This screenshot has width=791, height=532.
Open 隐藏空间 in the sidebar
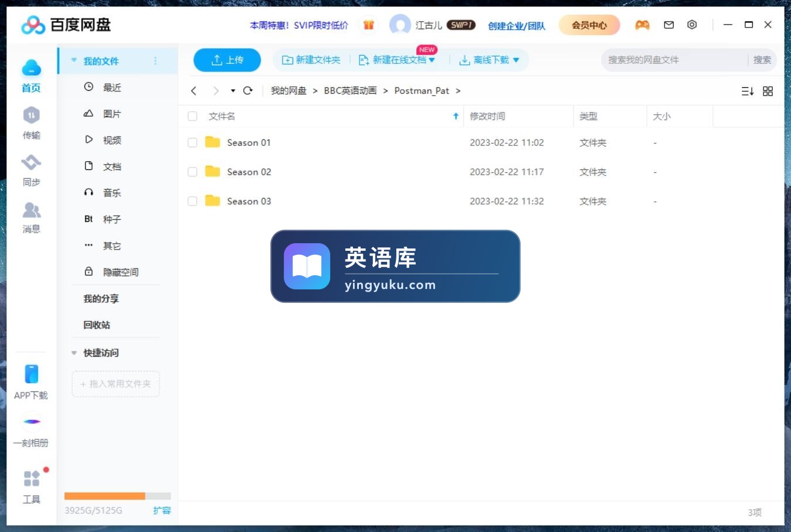121,272
